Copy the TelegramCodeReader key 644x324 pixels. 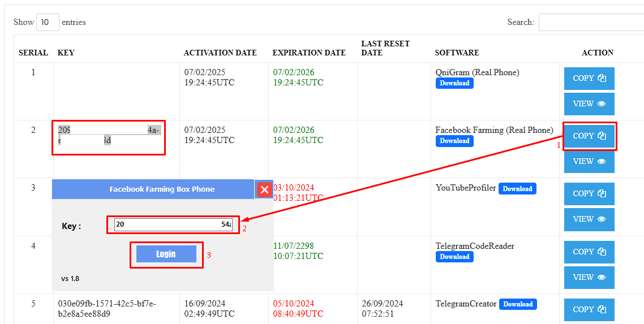pos(589,252)
